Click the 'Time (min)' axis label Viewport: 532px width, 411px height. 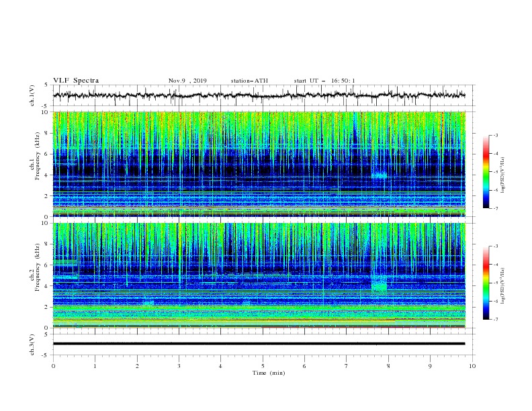coord(269,373)
